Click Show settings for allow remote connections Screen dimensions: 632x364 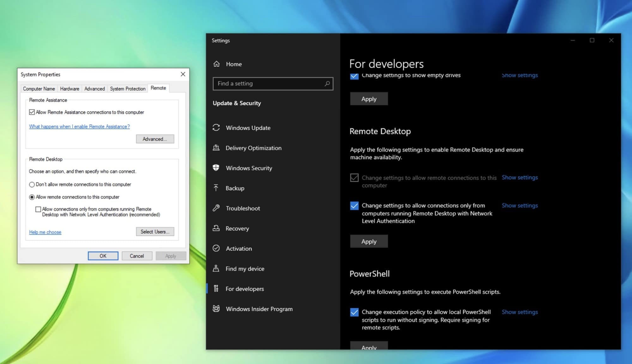coord(520,178)
